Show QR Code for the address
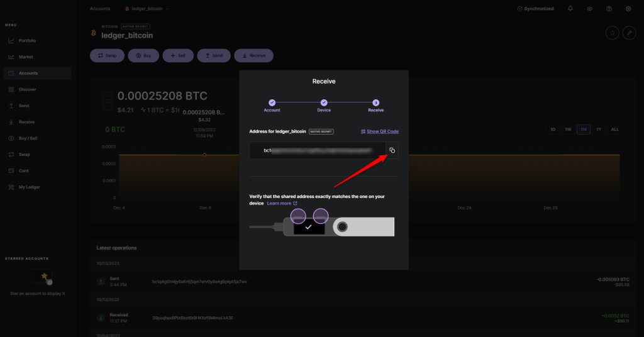This screenshot has width=644, height=337. tap(380, 131)
